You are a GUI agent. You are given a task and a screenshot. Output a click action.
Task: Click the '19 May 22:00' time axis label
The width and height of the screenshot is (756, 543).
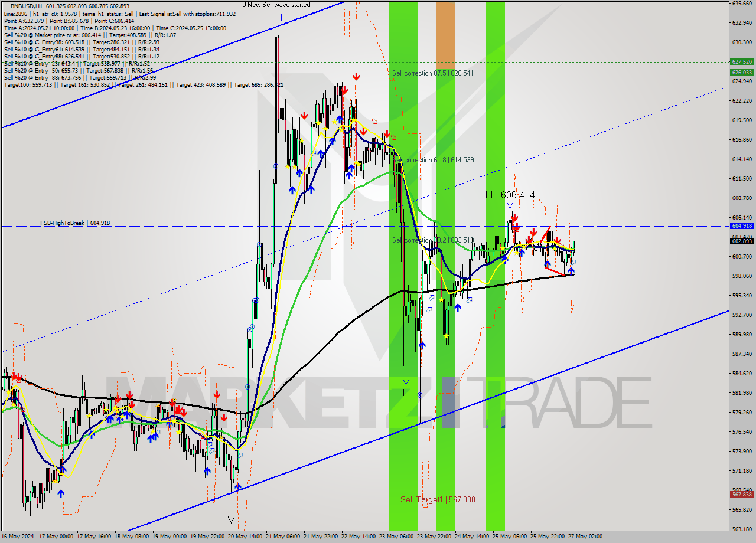[207, 537]
